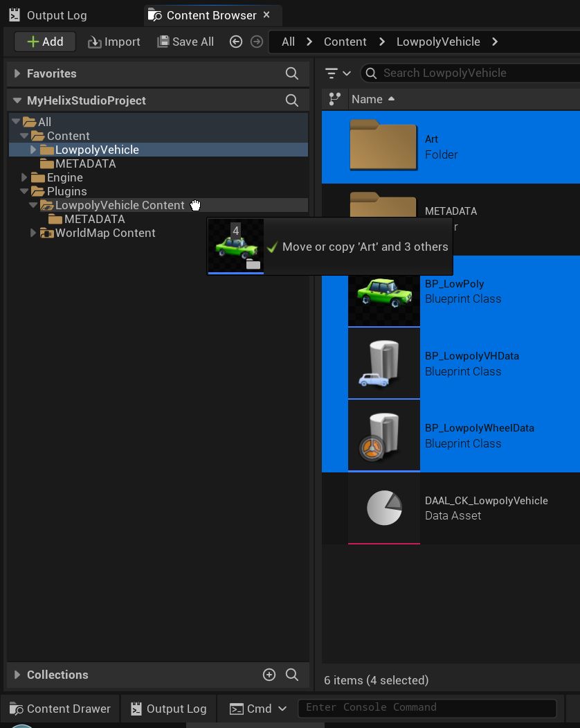Screen dimensions: 580x728
Task: Open the filters menu icon
Action: point(338,73)
